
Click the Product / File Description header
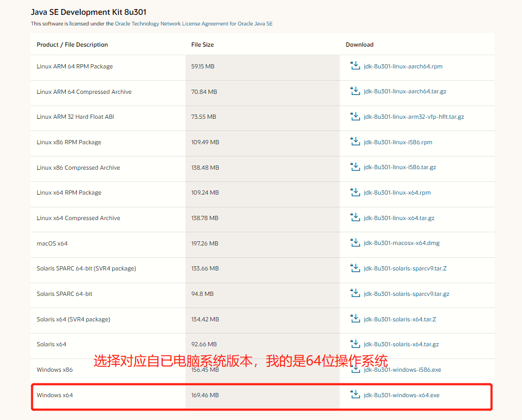point(72,45)
